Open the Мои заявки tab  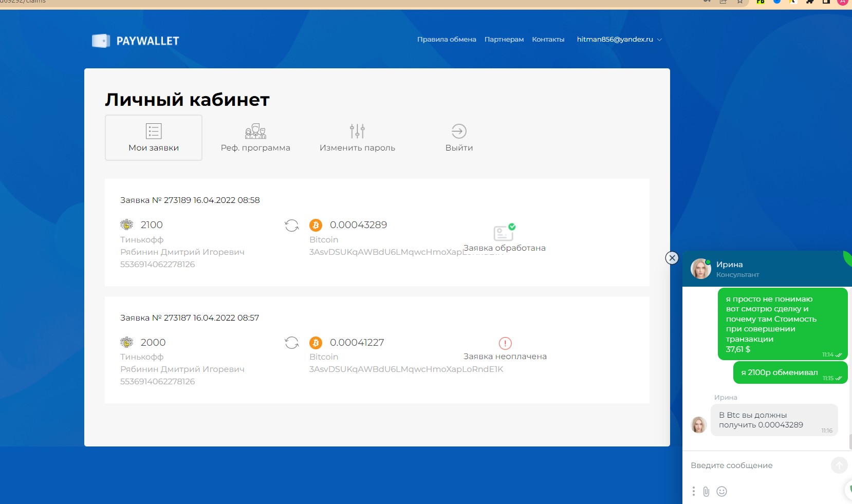[x=154, y=138]
